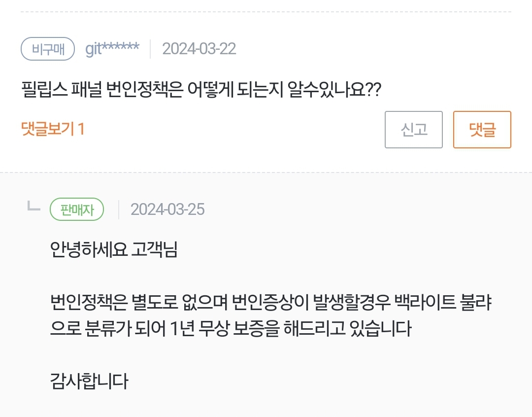Image resolution: width=532 pixels, height=417 pixels.
Task: Click the seller reply date 2024-03-25
Action: pos(167,209)
